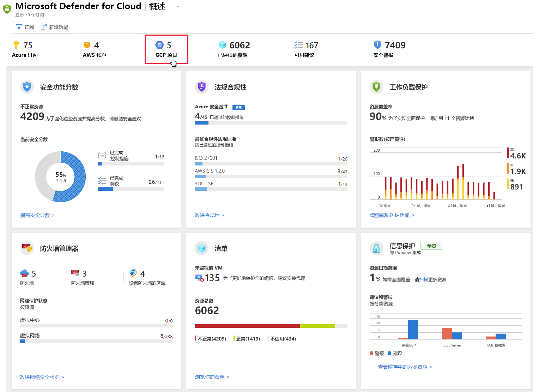Click the 虚拟中心 0/0 row
The width and height of the screenshot is (533, 392).
(x=96, y=322)
